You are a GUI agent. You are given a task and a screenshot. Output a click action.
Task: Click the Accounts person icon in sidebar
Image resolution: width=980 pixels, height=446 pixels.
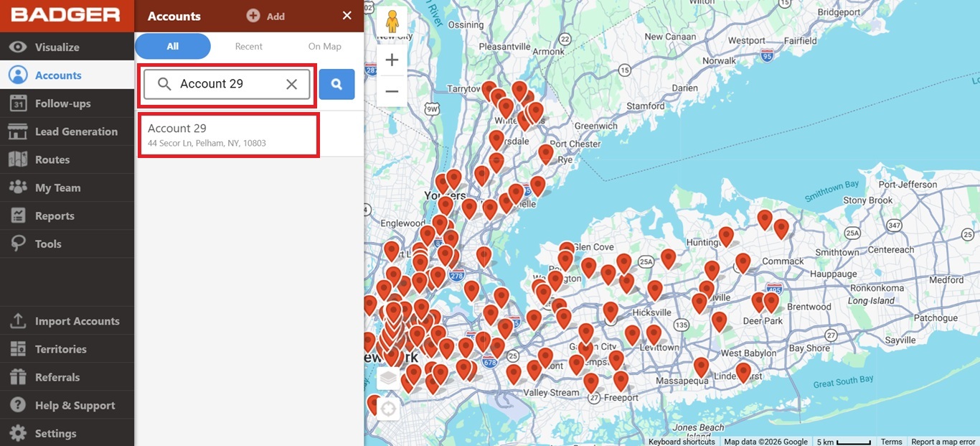coord(18,75)
